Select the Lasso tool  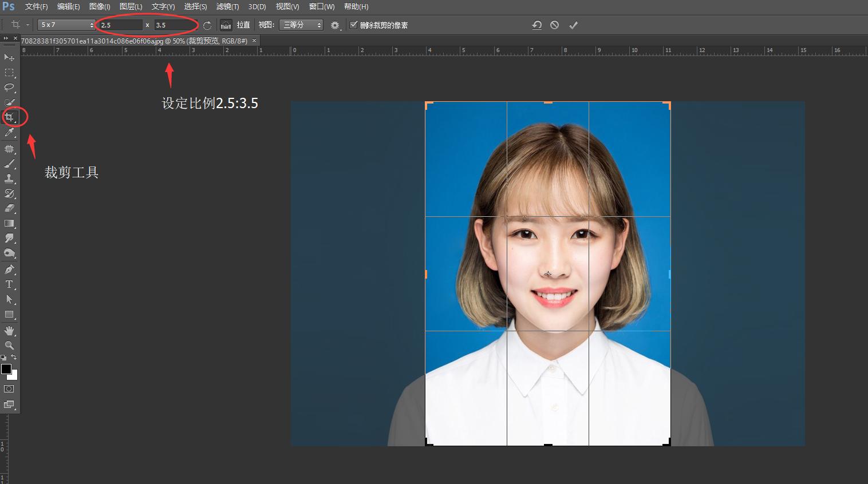click(9, 88)
